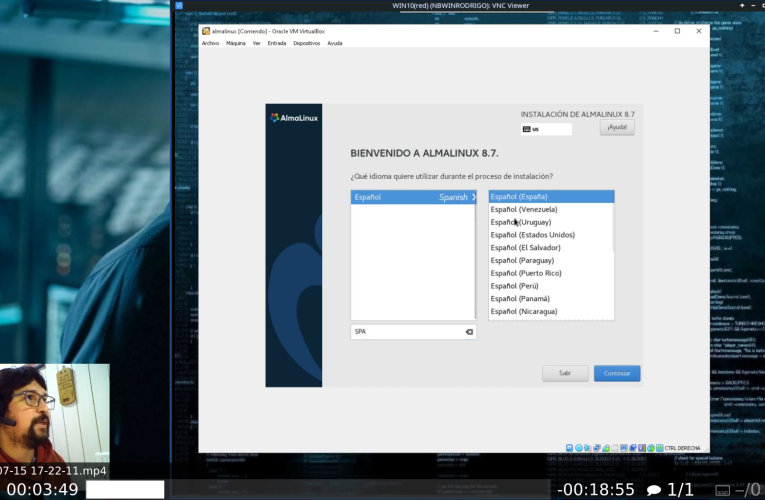Click the mouse integration status icon

651,448
